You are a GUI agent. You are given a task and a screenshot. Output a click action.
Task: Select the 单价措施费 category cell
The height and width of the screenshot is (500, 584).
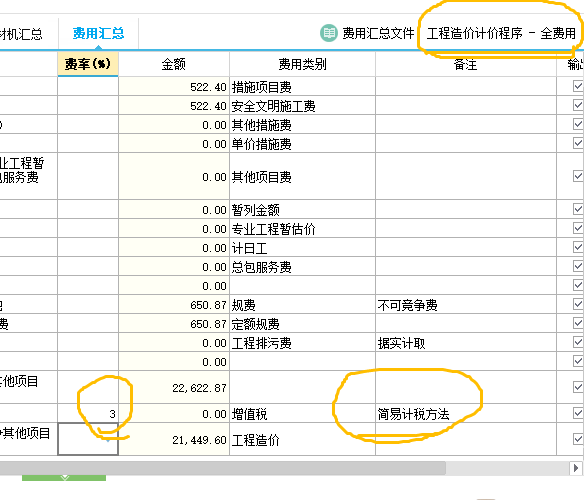pos(302,144)
